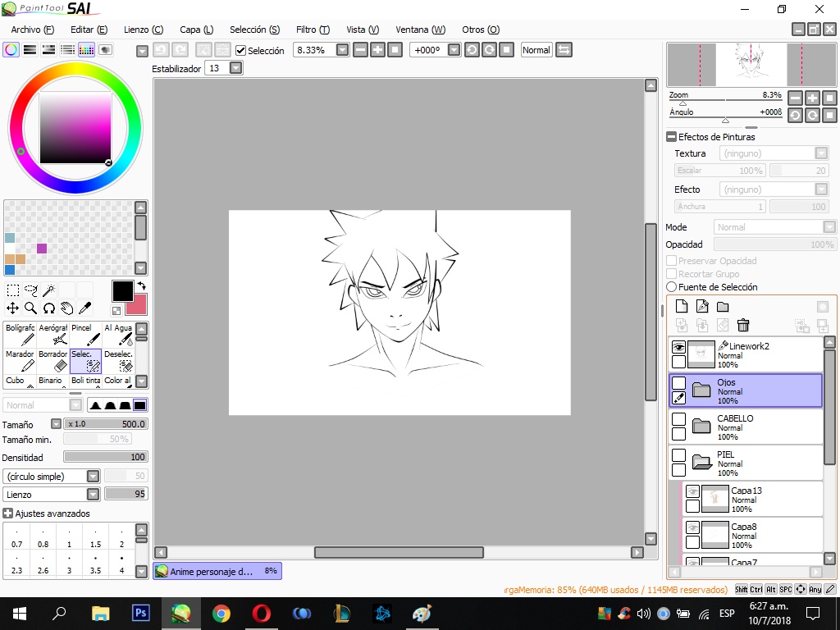Expand the Ajustes avanzados section
The width and height of the screenshot is (840, 630).
[x=8, y=514]
